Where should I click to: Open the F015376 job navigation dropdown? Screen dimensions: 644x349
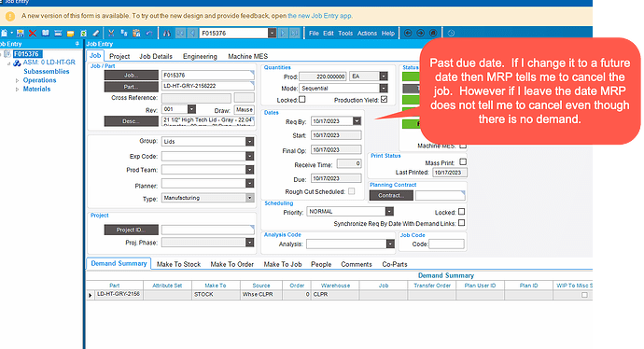[x=272, y=34]
